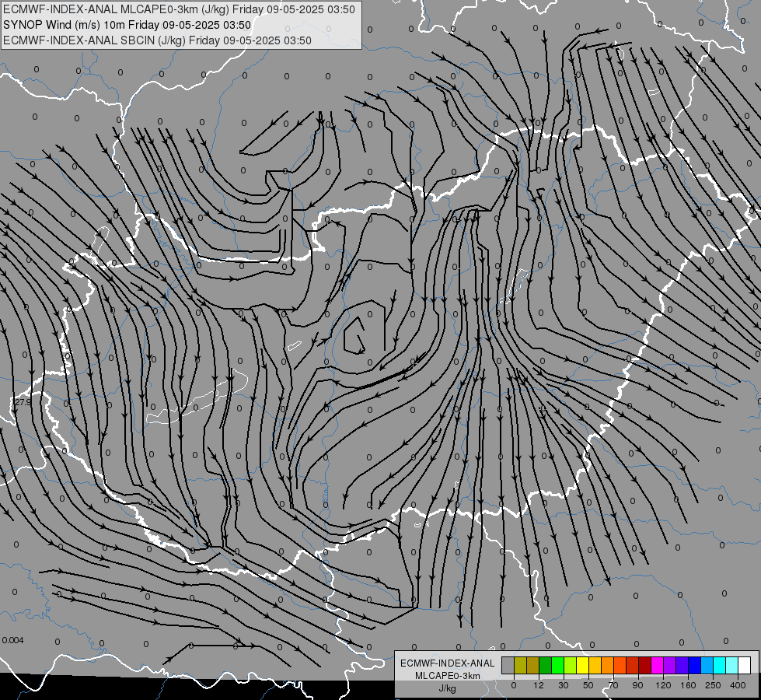761x700 pixels.
Task: Click the 27.9 value on the map
Action: tap(23, 402)
